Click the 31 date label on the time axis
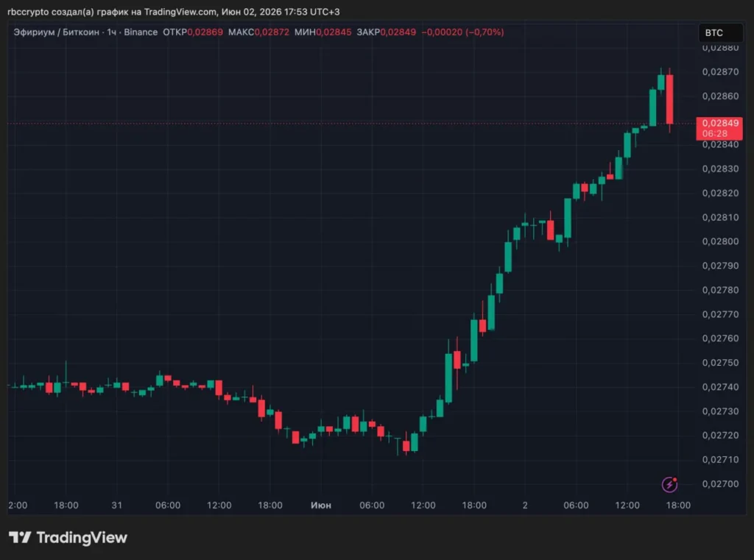This screenshot has height=560, width=754. pyautogui.click(x=117, y=506)
